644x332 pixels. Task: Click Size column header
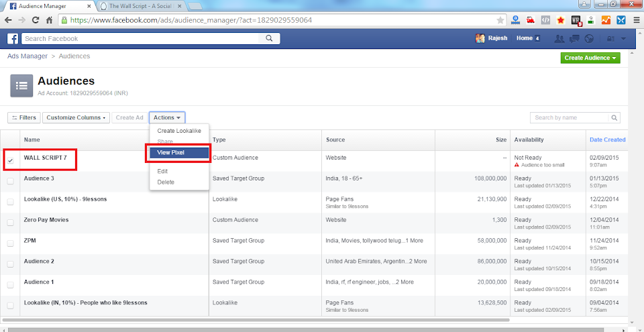coord(501,140)
